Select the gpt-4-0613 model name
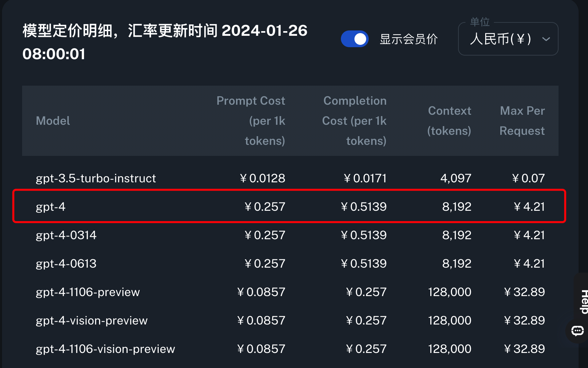The image size is (588, 368). pos(66,264)
